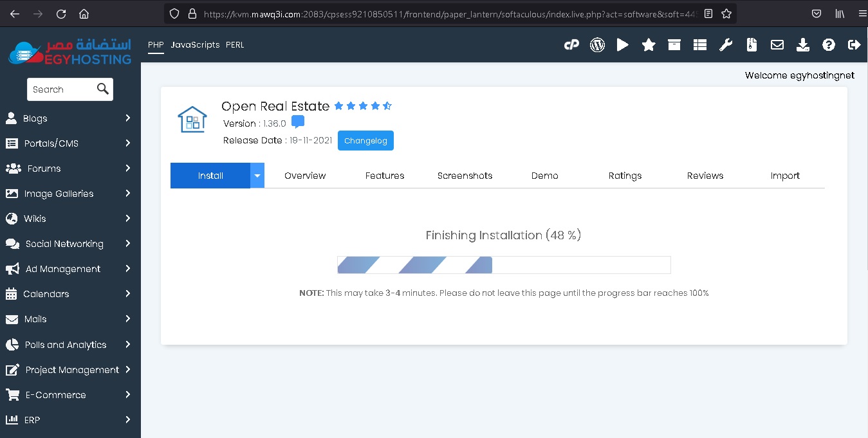
Task: Expand the E-Commerce category
Action: (x=69, y=395)
